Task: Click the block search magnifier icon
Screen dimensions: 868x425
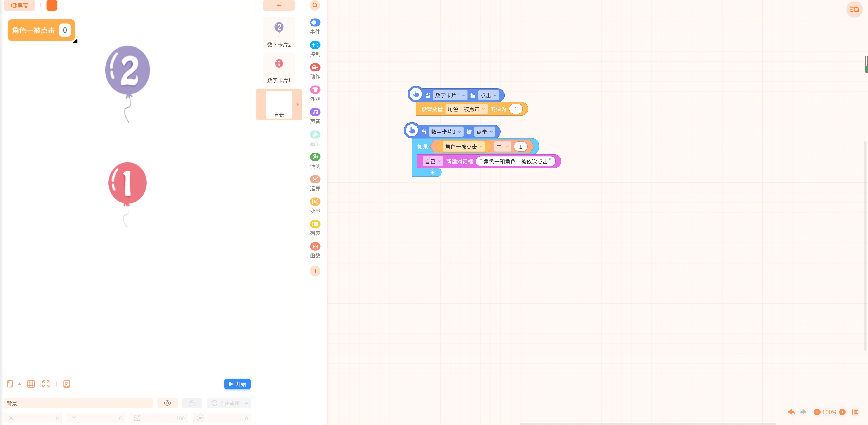Action: click(x=315, y=5)
